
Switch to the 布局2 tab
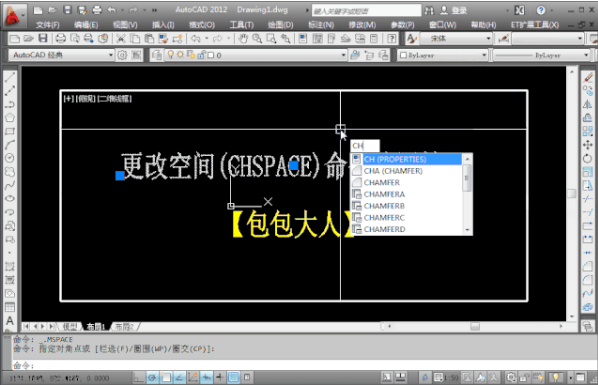(x=125, y=327)
